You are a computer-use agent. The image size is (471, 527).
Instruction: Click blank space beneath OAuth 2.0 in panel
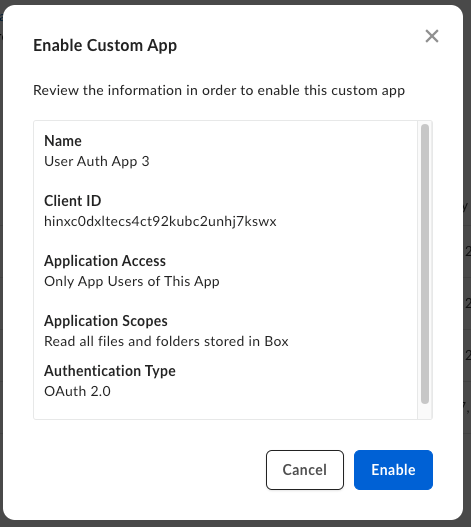[x=225, y=409]
